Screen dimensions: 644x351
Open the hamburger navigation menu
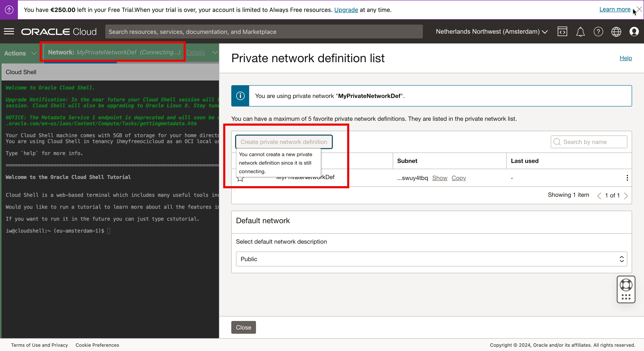tap(9, 32)
